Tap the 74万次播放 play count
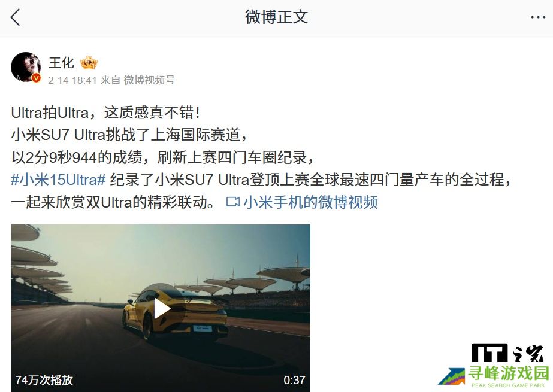The height and width of the screenshot is (392, 553). coord(44,380)
